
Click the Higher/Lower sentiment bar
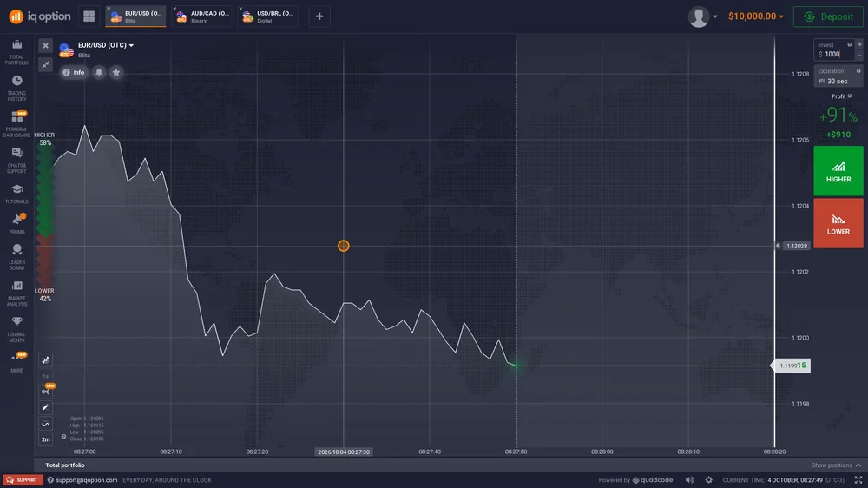[x=44, y=216]
